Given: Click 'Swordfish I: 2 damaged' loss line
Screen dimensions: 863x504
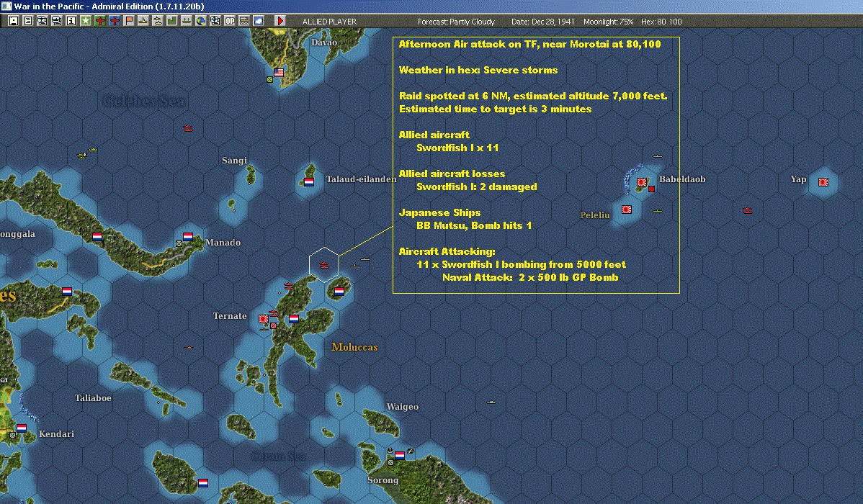Looking at the screenshot, I should (477, 186).
